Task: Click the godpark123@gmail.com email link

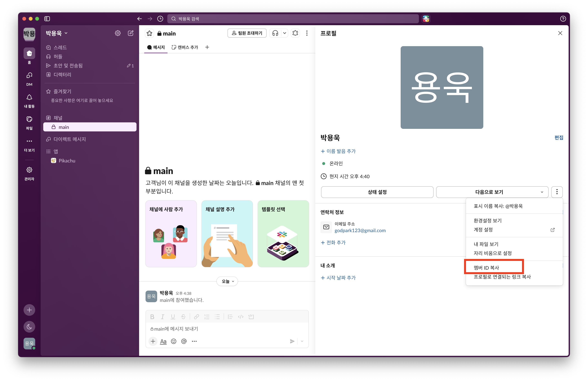Action: [360, 230]
